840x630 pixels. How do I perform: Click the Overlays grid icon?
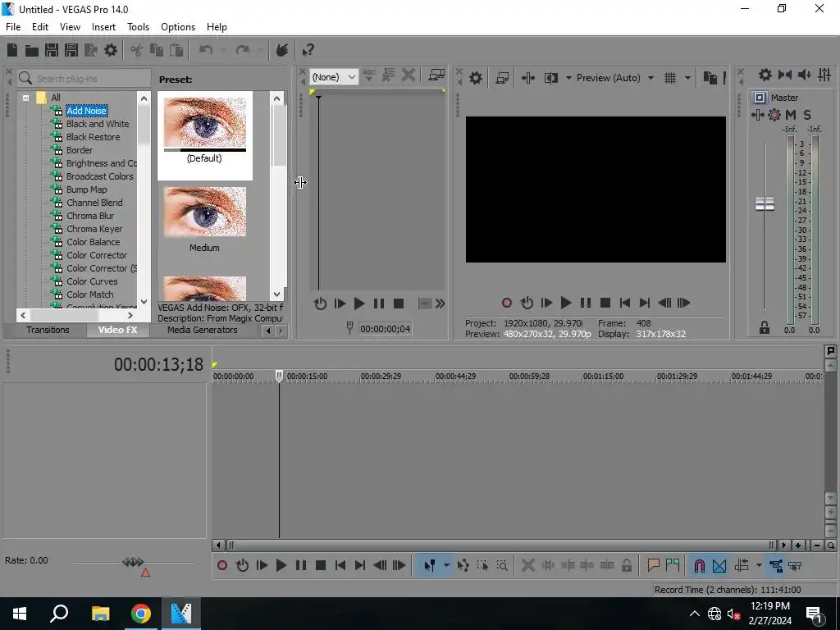coord(670,78)
